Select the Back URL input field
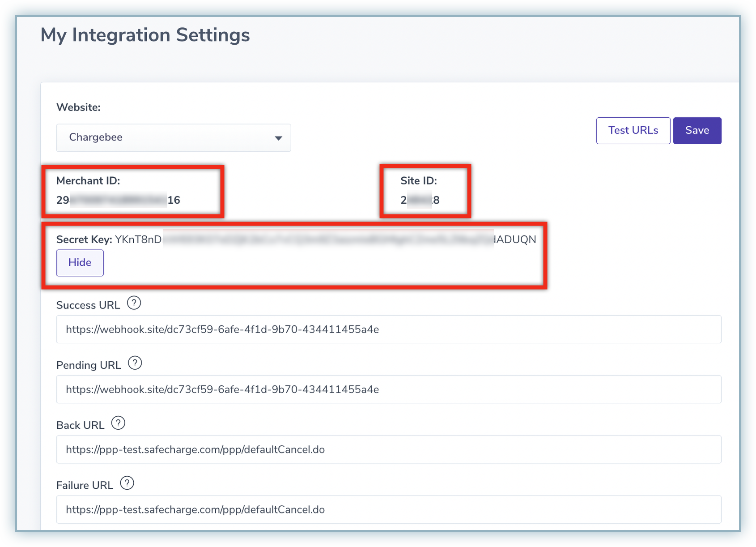756x547 pixels. coord(388,449)
